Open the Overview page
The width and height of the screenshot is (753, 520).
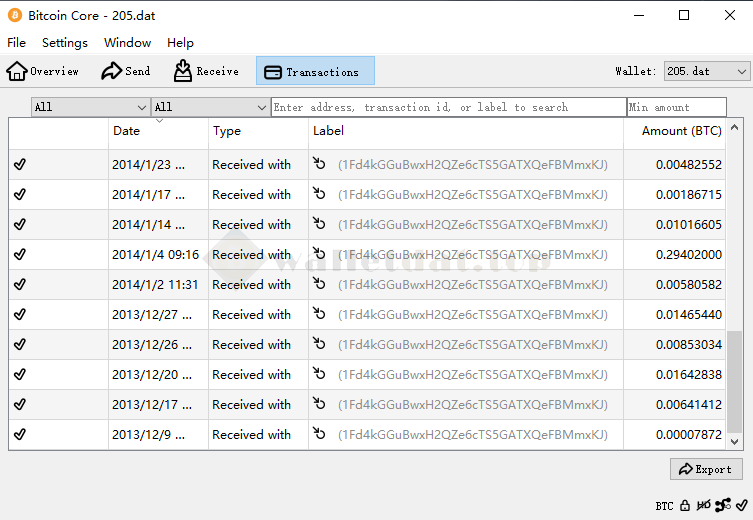(x=43, y=71)
